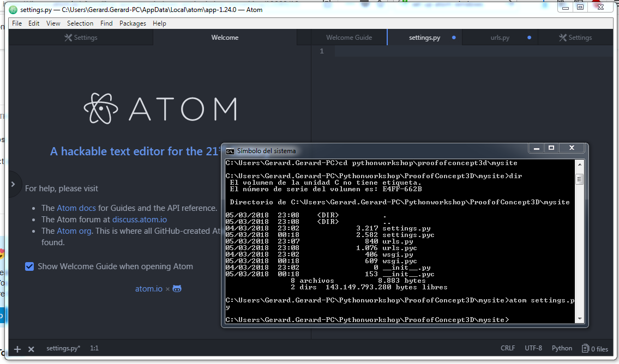Select the urls.py editor tab
The height and width of the screenshot is (364, 619).
pos(500,38)
